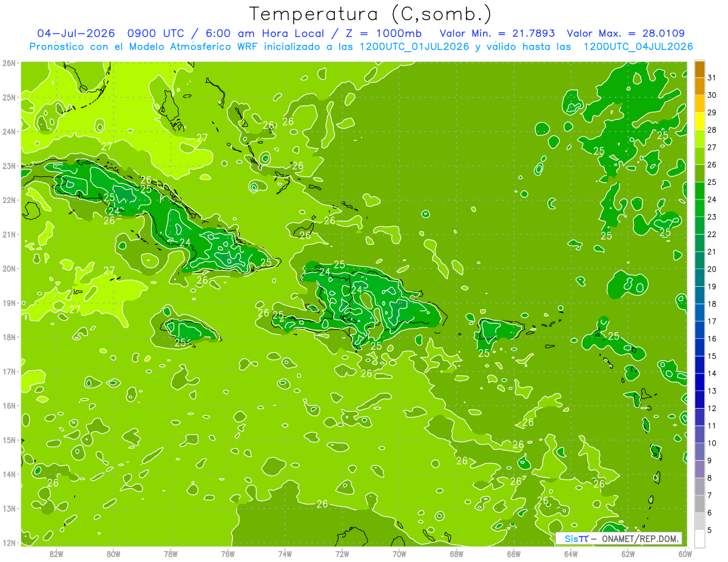This screenshot has width=728, height=562.
Task: Click the color bar segment above 31
Action: [x=699, y=69]
